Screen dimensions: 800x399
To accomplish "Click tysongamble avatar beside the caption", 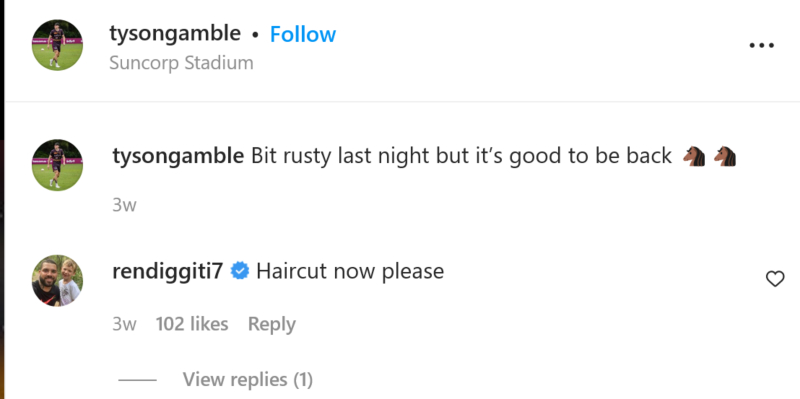I will click(x=57, y=165).
